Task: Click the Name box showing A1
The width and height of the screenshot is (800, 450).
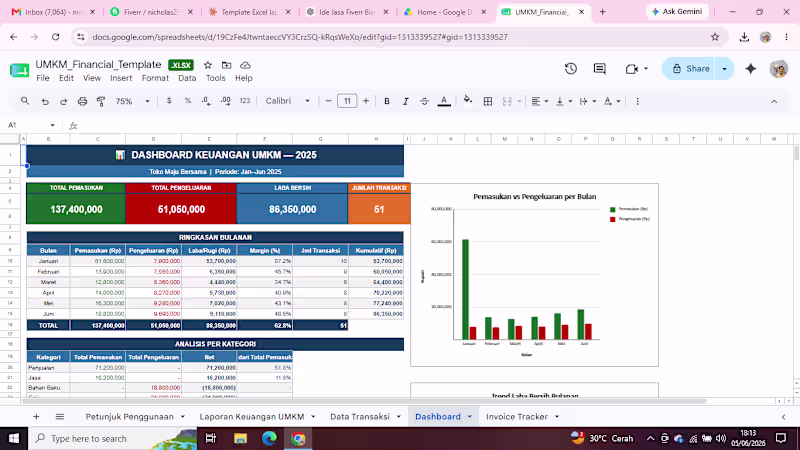Action: [x=31, y=125]
